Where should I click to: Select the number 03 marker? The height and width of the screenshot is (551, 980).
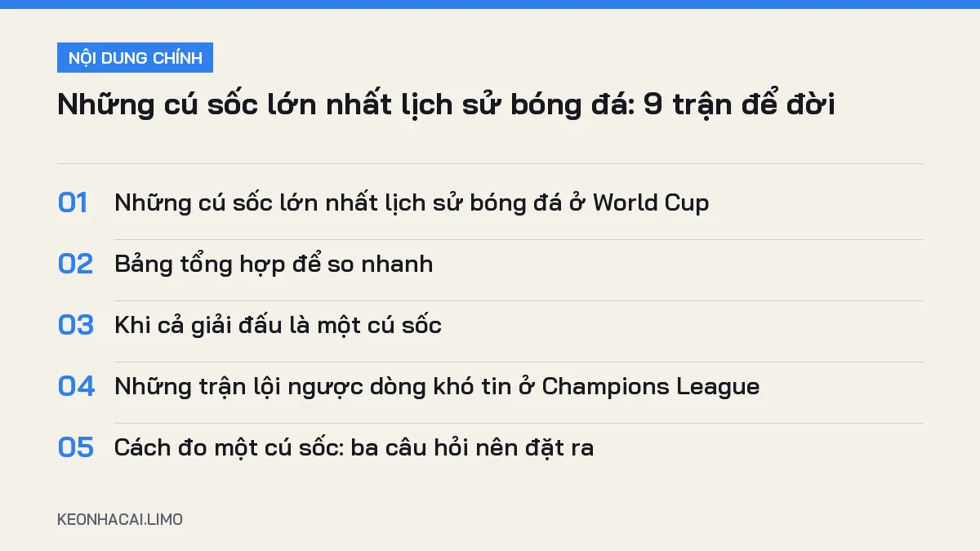pos(76,325)
